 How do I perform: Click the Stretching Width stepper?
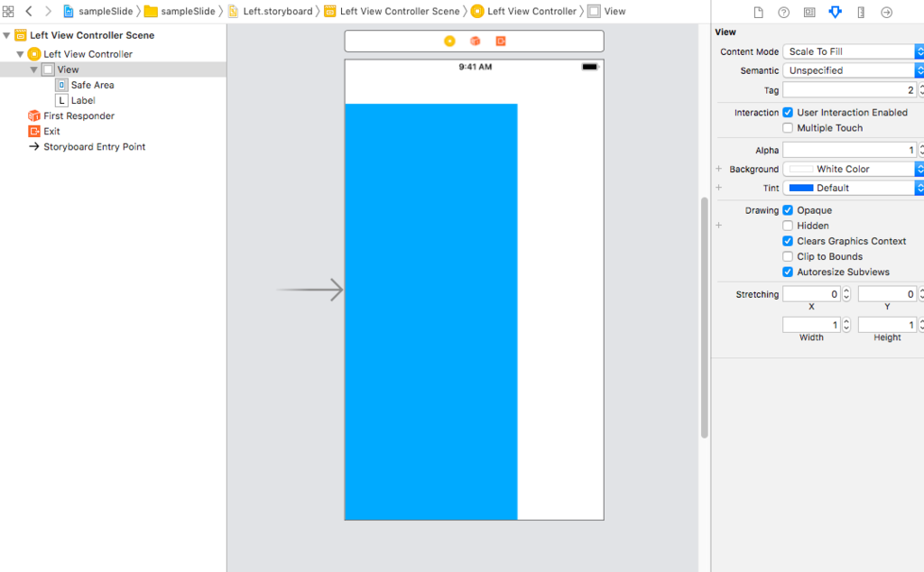(846, 325)
